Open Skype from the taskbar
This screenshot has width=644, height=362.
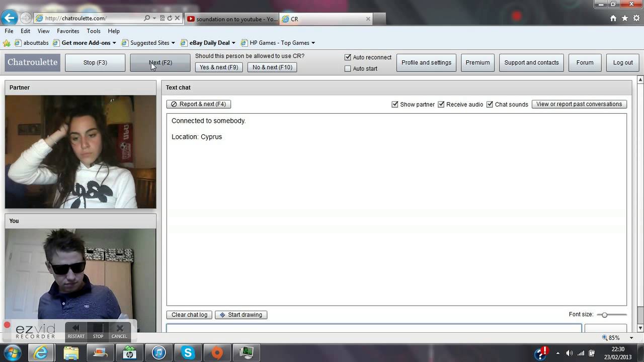188,353
